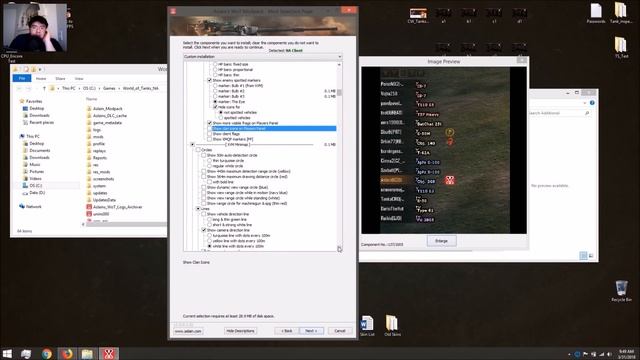Click Hide Descriptions button
Image resolution: width=640 pixels, height=360 pixels.
click(240, 331)
